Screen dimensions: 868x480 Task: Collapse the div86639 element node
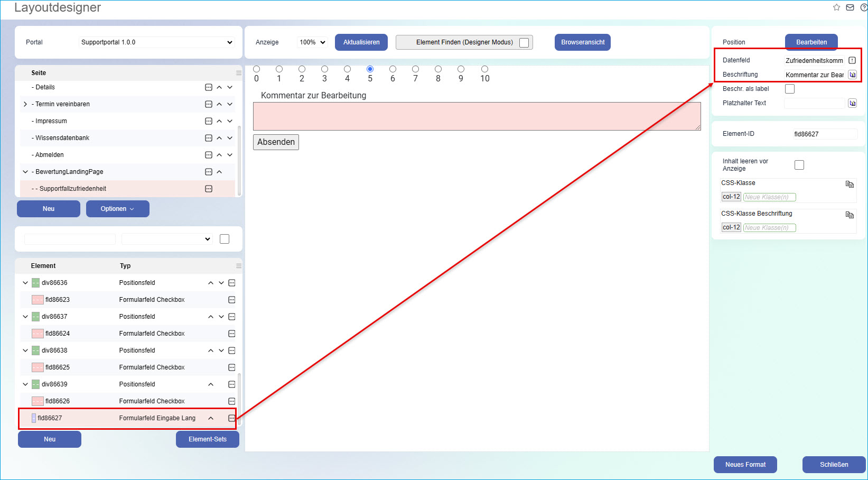(x=25, y=384)
